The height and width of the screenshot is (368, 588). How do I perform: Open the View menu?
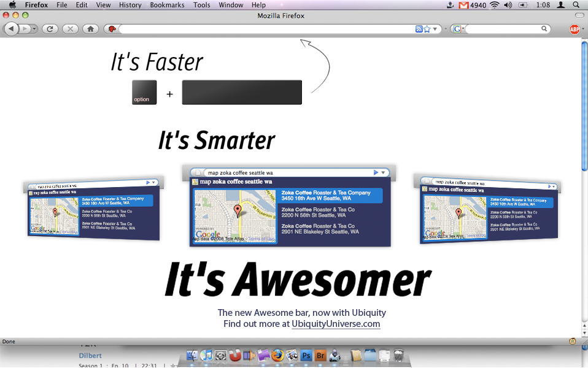103,5
